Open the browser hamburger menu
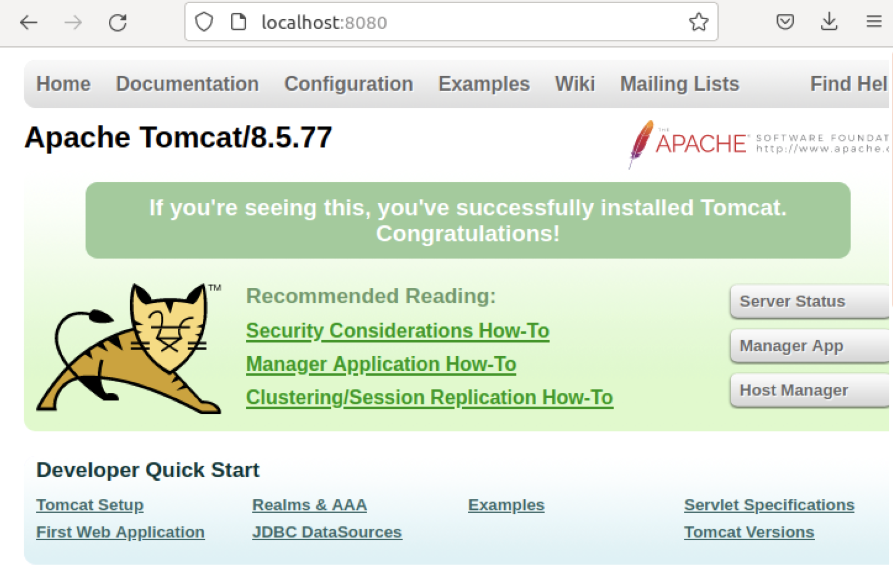This screenshot has width=893, height=588. click(874, 21)
